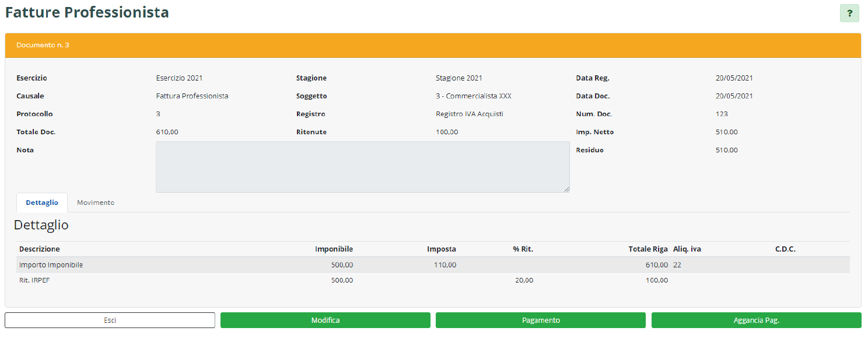Click the Imponibile column header
Screen dimensions: 868x338
tap(334, 249)
